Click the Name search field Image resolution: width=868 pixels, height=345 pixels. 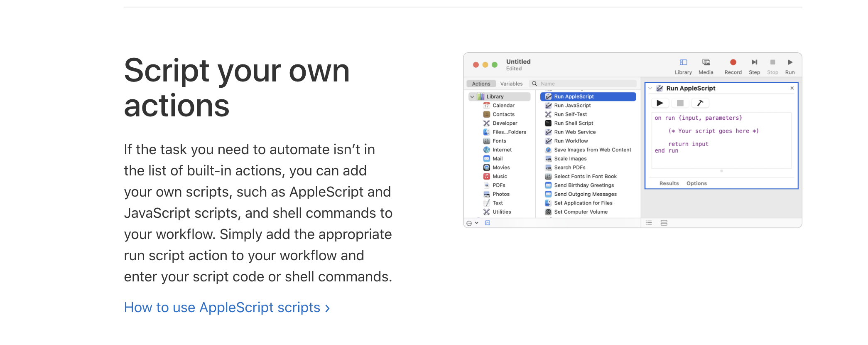[586, 84]
